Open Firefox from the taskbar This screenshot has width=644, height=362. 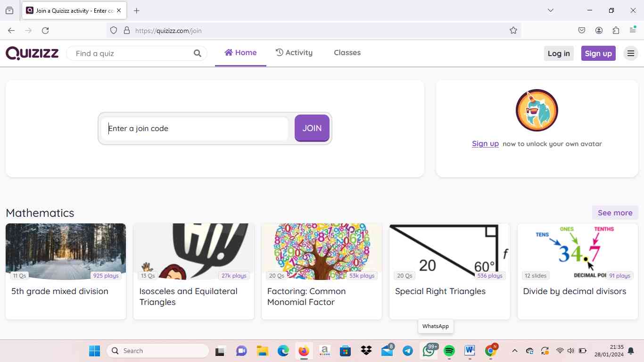click(304, 351)
